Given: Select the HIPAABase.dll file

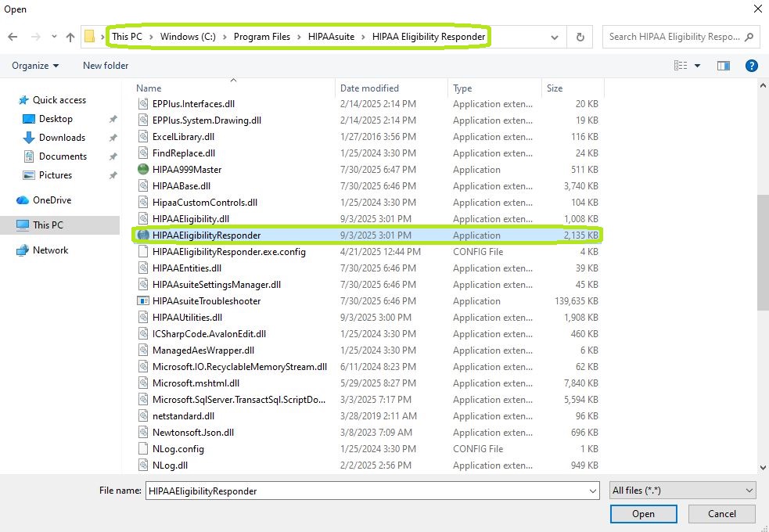Looking at the screenshot, I should (x=181, y=186).
